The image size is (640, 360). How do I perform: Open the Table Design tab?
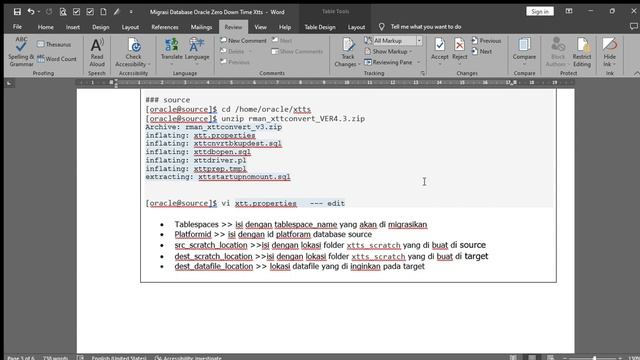[x=320, y=27]
